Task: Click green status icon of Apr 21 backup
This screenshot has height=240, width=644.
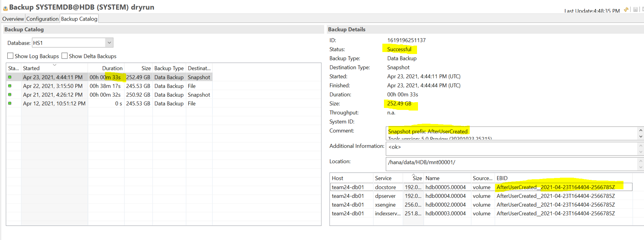Action: [x=10, y=94]
